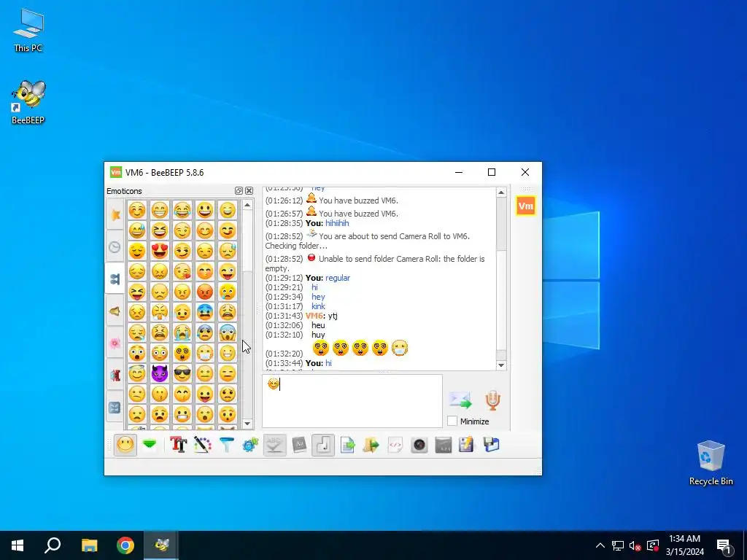The height and width of the screenshot is (560, 747).
Task: Click the chat history scroll up arrow
Action: click(x=501, y=192)
